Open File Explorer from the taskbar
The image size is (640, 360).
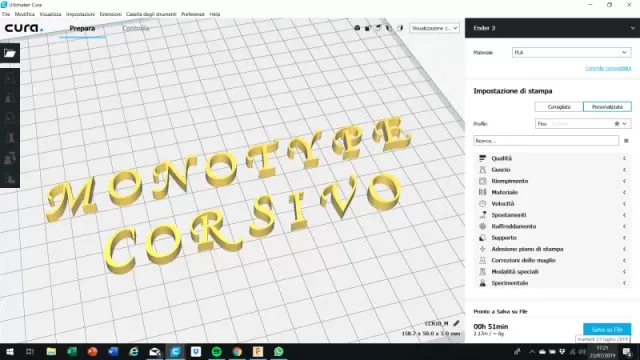pyautogui.click(x=51, y=351)
